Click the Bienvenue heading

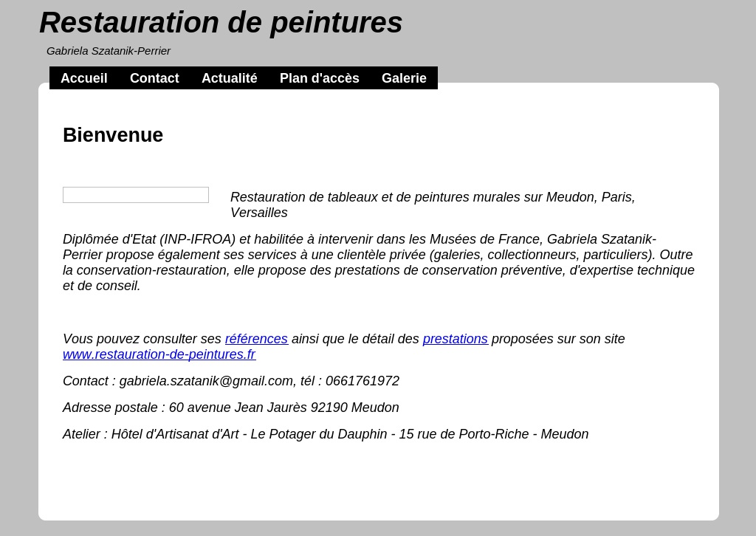click(113, 135)
